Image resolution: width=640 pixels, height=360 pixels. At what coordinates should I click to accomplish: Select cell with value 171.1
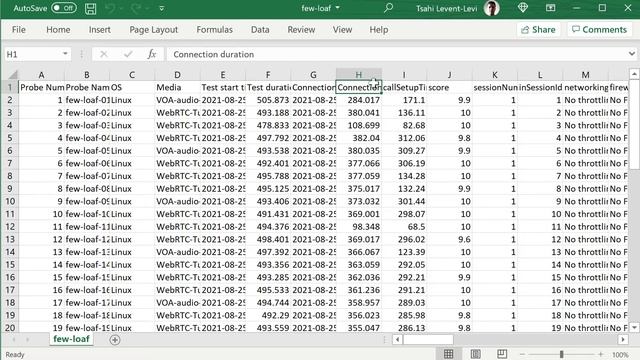[404, 100]
